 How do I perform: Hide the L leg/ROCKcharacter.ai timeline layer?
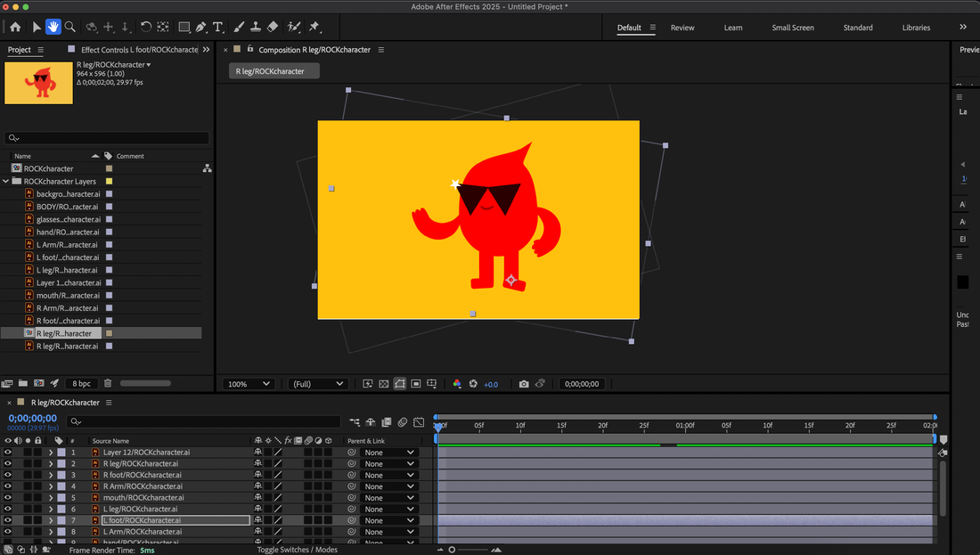click(x=7, y=509)
